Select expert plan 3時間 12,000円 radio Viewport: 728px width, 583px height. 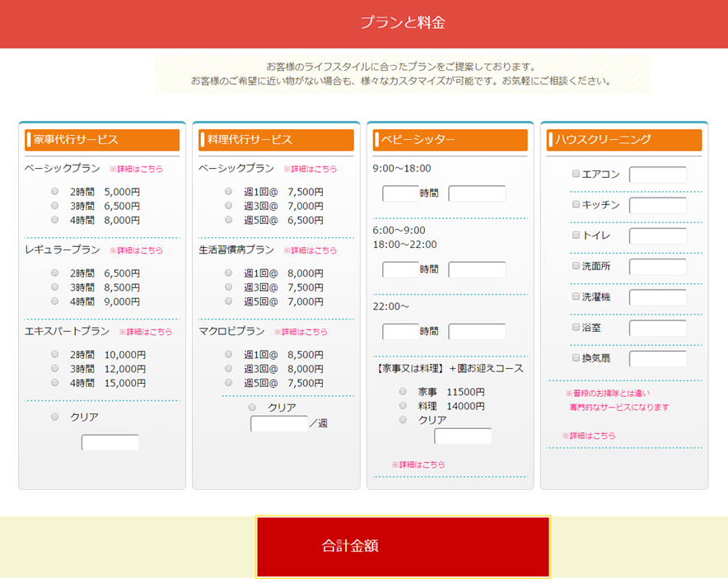click(55, 368)
